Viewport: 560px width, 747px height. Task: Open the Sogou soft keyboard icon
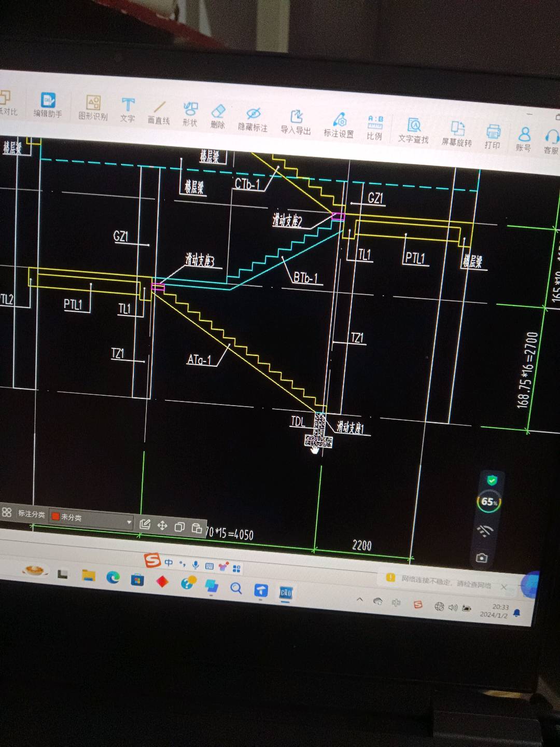click(x=209, y=566)
